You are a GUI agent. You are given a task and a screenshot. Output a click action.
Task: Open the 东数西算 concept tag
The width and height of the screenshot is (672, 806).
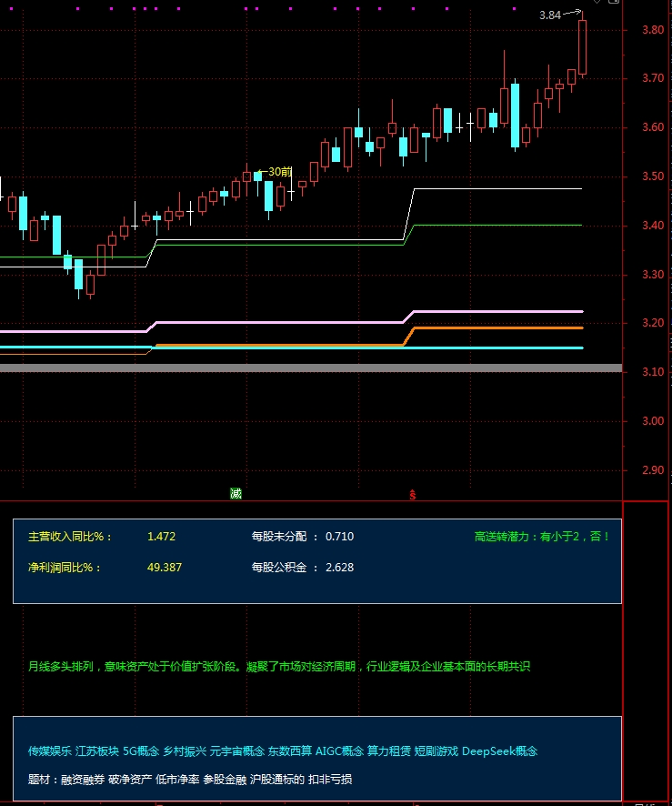(290, 751)
